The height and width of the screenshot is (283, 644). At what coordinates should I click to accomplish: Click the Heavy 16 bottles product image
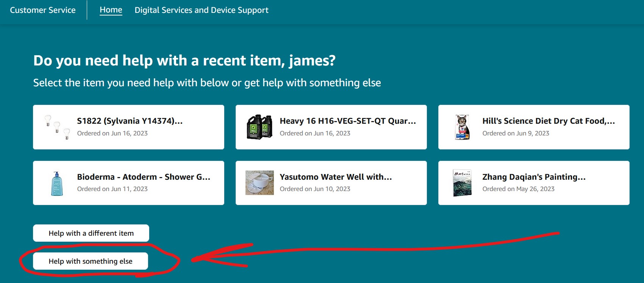[259, 127]
